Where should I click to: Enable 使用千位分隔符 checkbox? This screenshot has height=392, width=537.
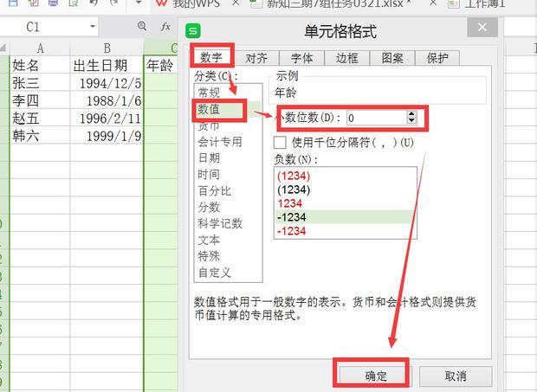(x=280, y=142)
